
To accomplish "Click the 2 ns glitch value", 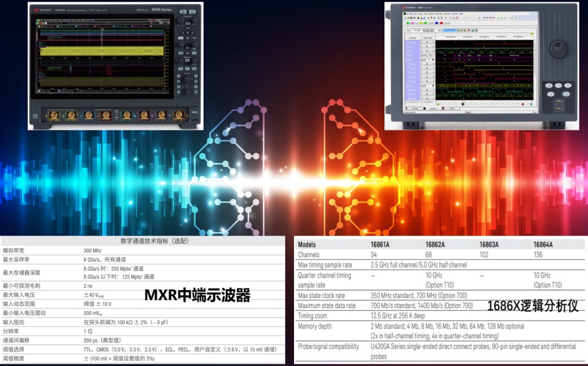I will point(88,286).
